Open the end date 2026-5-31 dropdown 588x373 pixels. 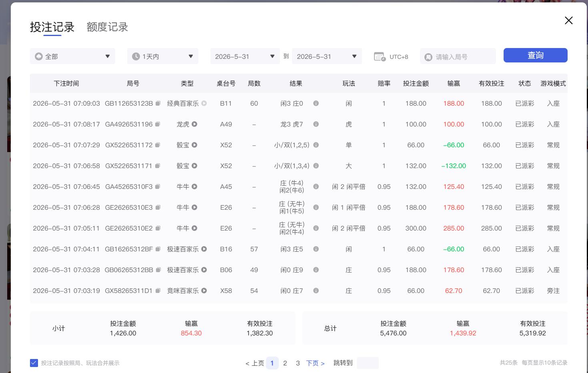(x=327, y=56)
